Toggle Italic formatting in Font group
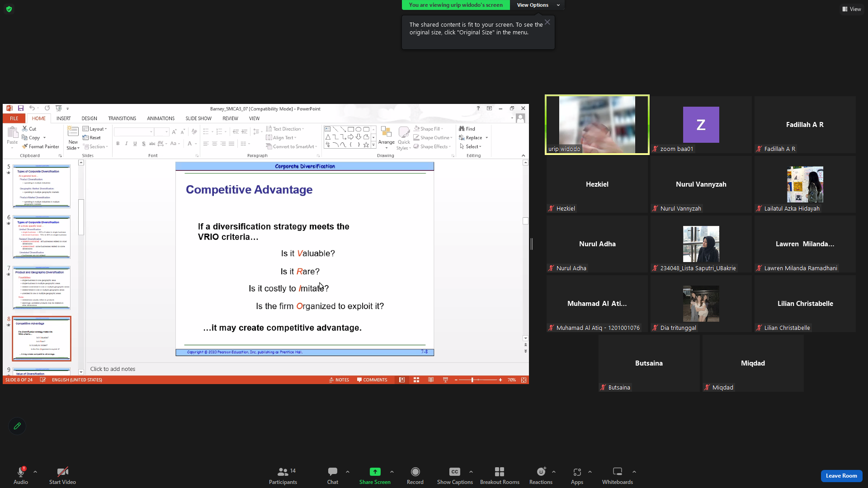Screen dimensions: 868x488 (127, 144)
